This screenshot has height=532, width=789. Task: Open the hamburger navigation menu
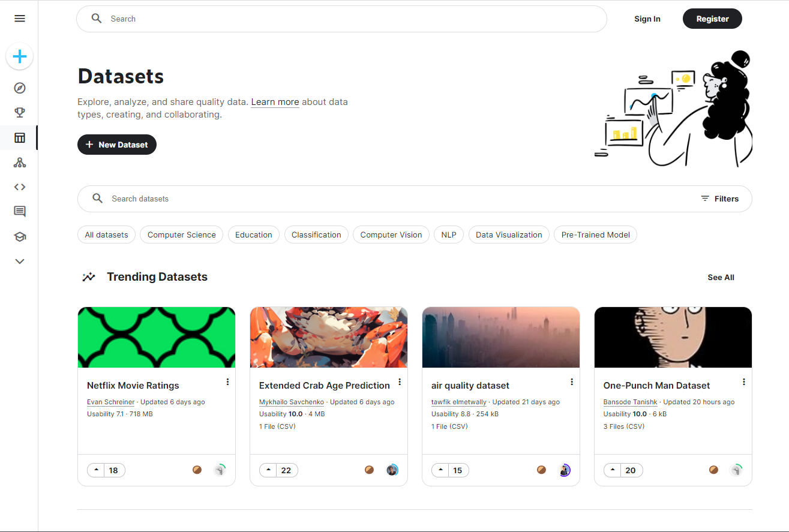pyautogui.click(x=20, y=19)
